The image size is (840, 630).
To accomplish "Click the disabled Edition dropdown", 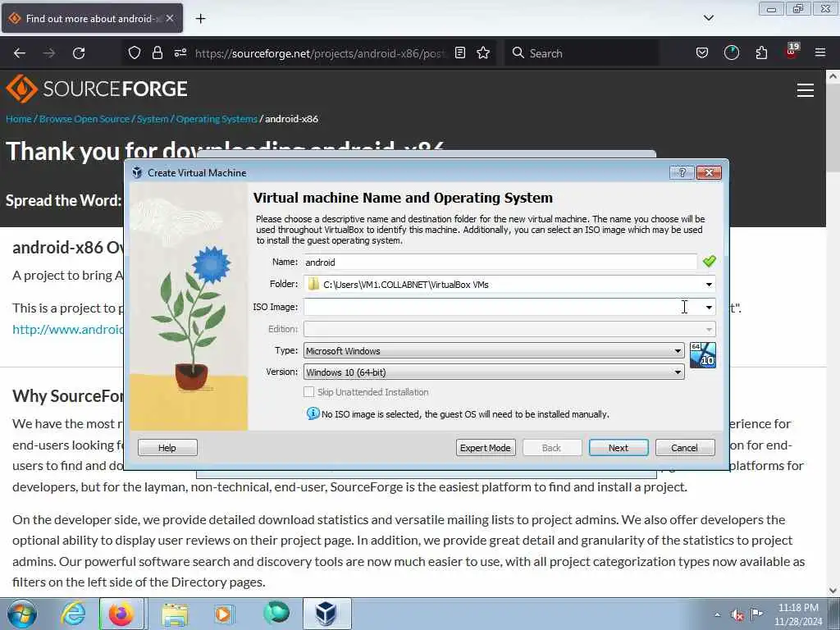I will [x=509, y=329].
